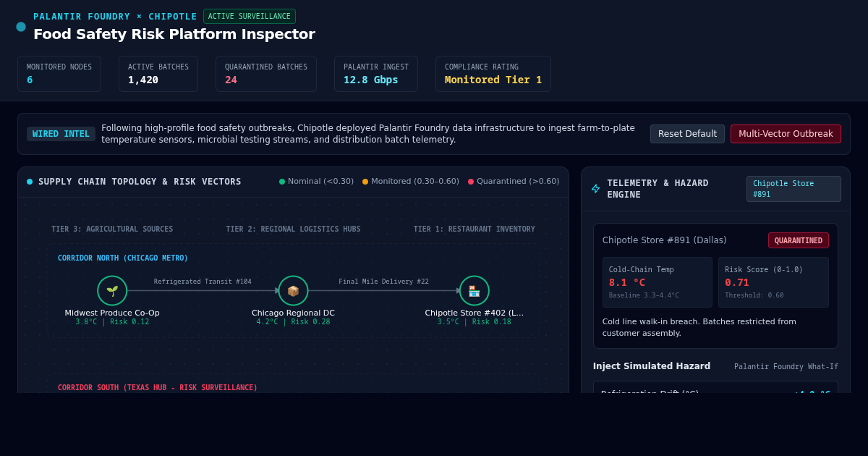Open the Palantir Ingest stat card
Image resolution: width=868 pixels, height=456 pixels.
(376, 74)
